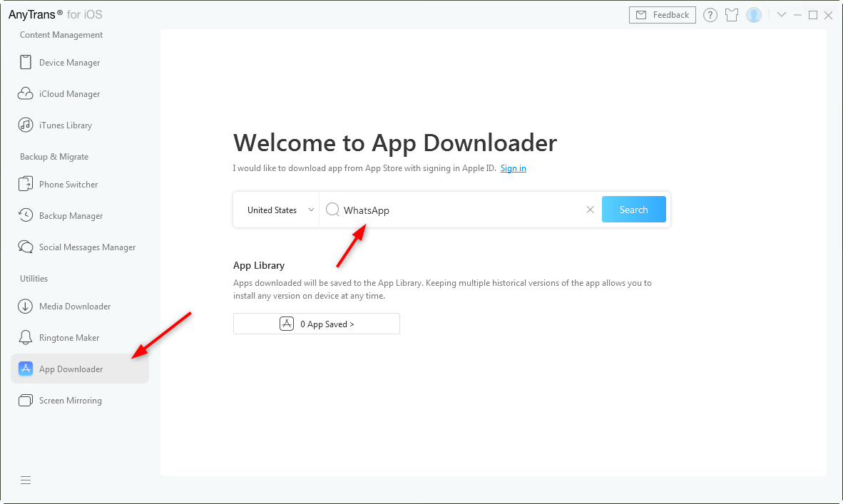Click the Sign in link

tap(513, 168)
